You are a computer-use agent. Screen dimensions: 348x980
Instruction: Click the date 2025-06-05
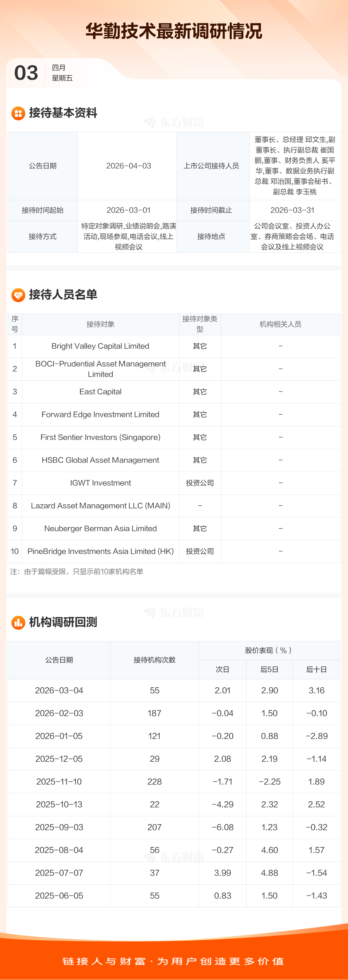pos(59,896)
